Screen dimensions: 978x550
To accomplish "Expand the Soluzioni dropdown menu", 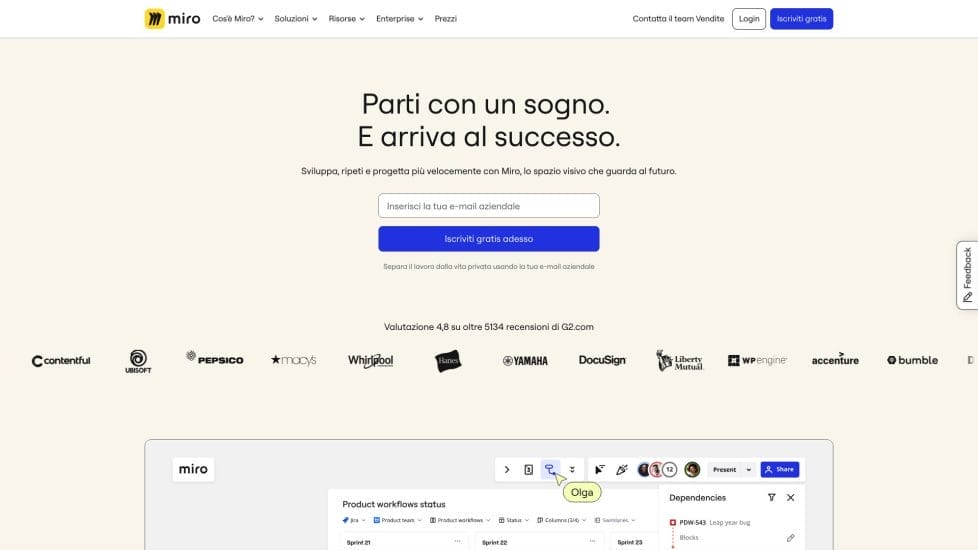I will [x=296, y=19].
